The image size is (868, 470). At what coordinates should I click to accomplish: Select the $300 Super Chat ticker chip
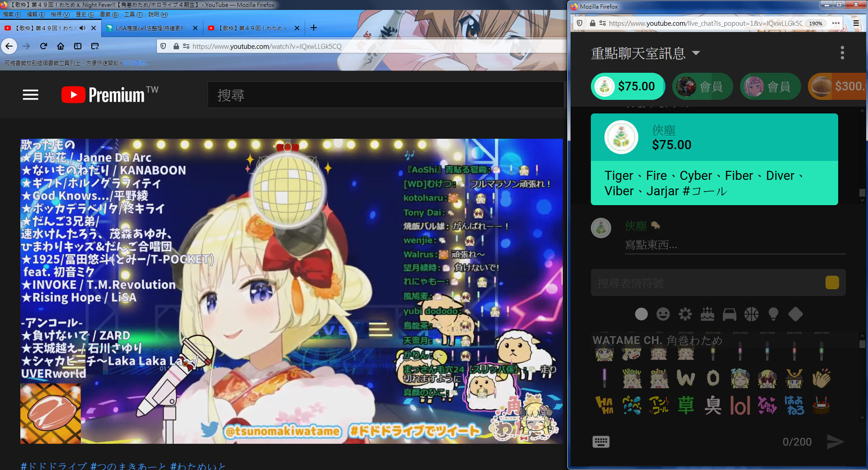pyautogui.click(x=837, y=86)
